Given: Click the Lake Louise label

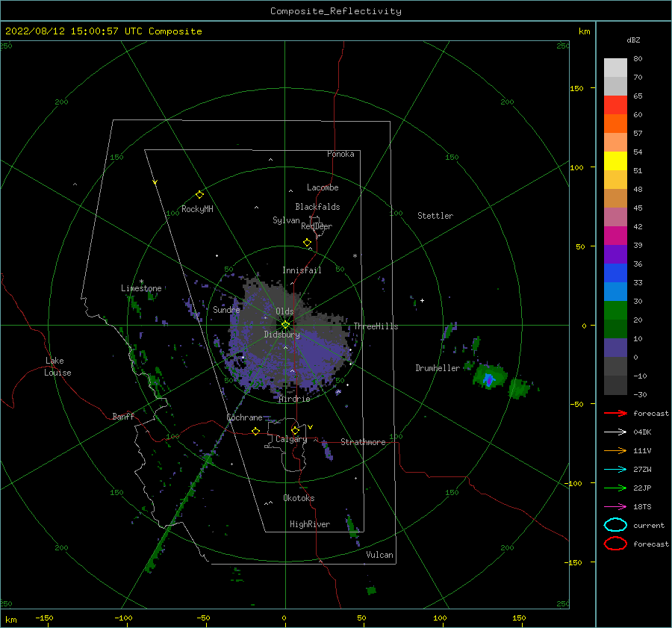Looking at the screenshot, I should pyautogui.click(x=57, y=367).
